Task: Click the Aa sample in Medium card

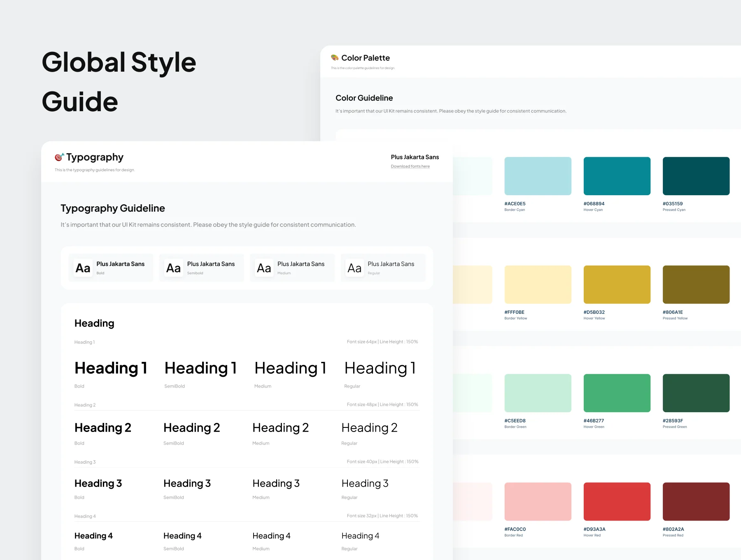Action: point(264,268)
